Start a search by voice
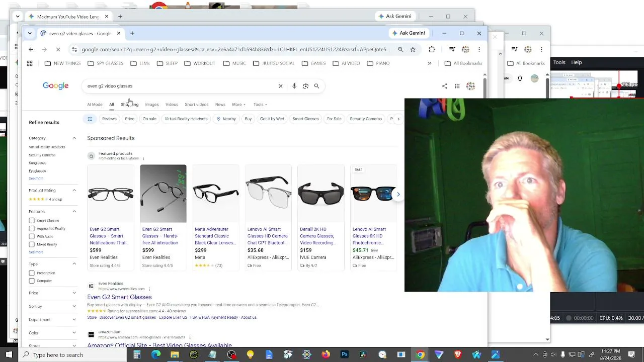Image resolution: width=644 pixels, height=362 pixels. 294,86
